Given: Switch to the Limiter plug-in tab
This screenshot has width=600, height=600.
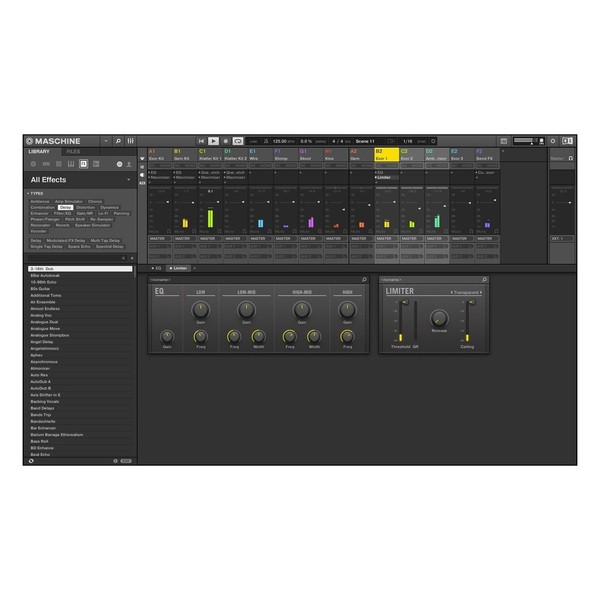Looking at the screenshot, I should point(178,269).
